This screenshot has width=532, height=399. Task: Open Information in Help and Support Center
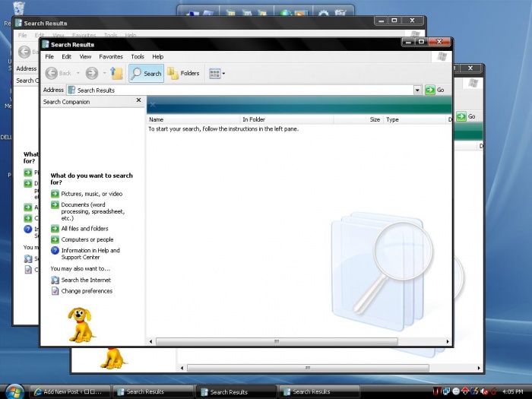90,254
